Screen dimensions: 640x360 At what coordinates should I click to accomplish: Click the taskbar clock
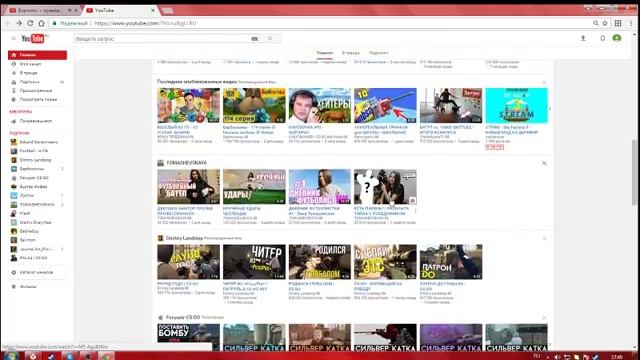[x=617, y=357]
